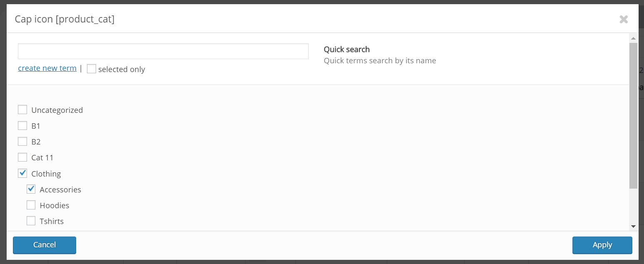Click the quick search text field
Screen dimensions: 644x264
163,51
